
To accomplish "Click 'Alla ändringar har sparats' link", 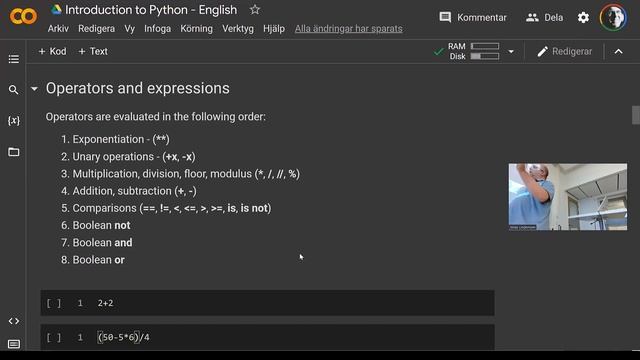I will [349, 29].
